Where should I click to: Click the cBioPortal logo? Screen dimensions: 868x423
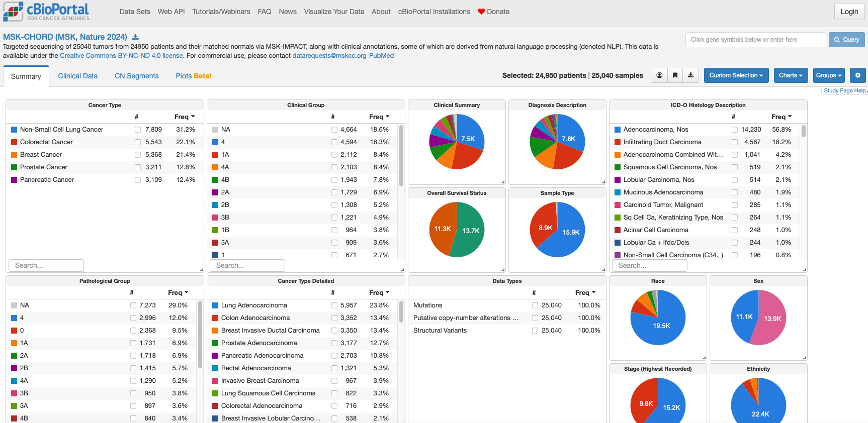pos(46,12)
